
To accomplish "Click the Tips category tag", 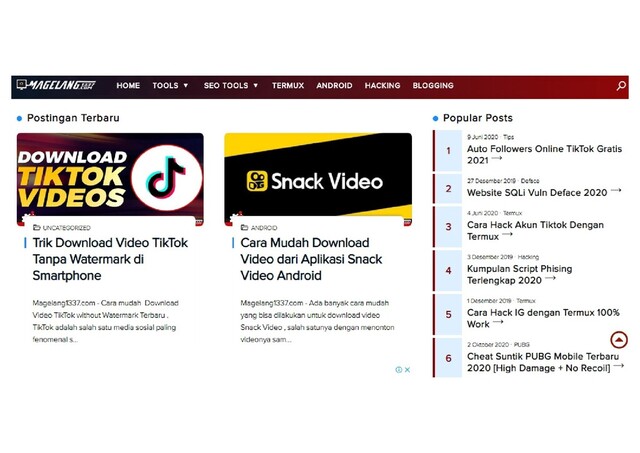I will pos(509,137).
